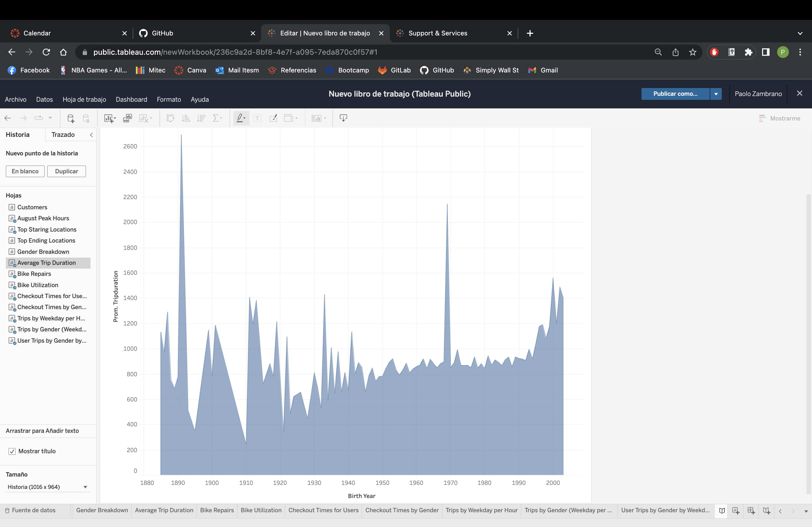This screenshot has height=527, width=812.
Task: Open the Hoja de trabajo menu
Action: coord(84,100)
